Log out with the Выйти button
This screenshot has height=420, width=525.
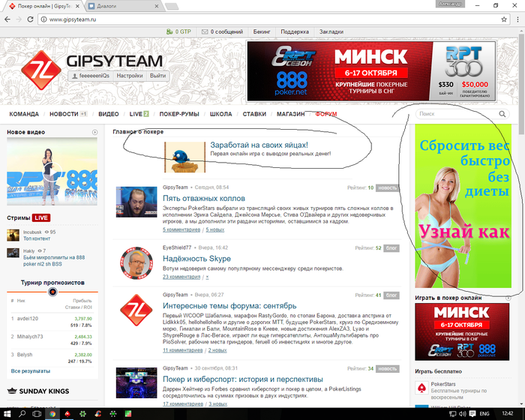coord(157,76)
